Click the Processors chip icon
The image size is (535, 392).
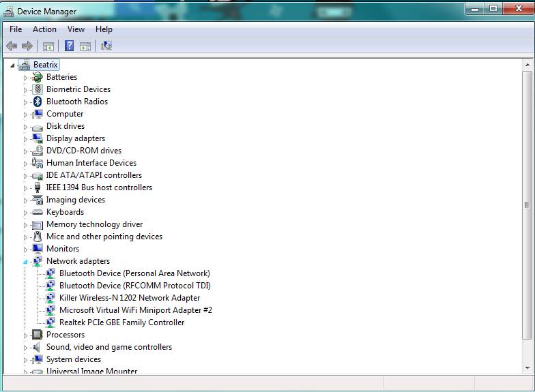tap(37, 335)
